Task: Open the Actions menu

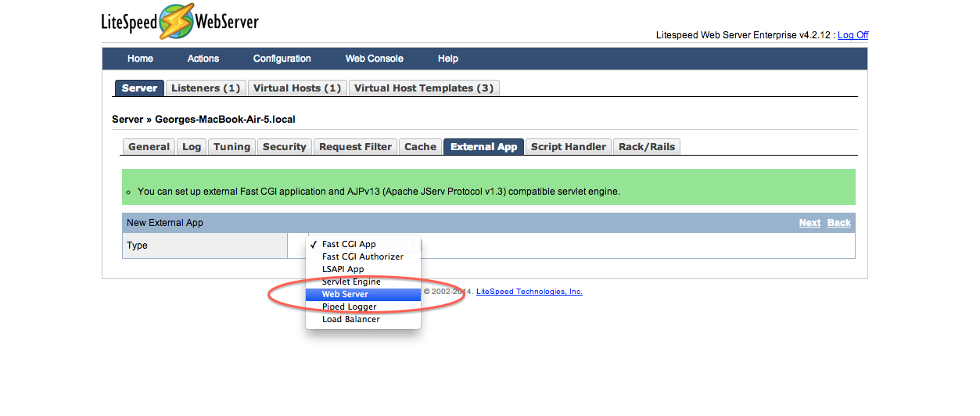Action: [203, 59]
